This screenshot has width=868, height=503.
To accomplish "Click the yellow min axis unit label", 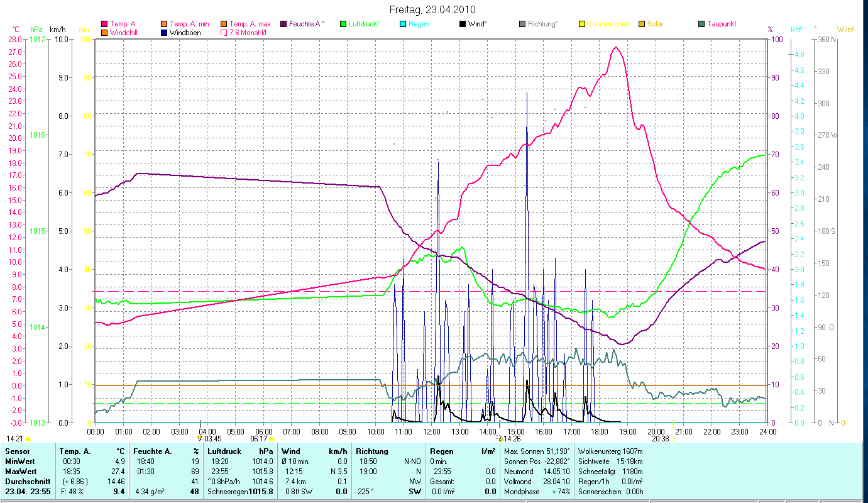I will pyautogui.click(x=84, y=29).
